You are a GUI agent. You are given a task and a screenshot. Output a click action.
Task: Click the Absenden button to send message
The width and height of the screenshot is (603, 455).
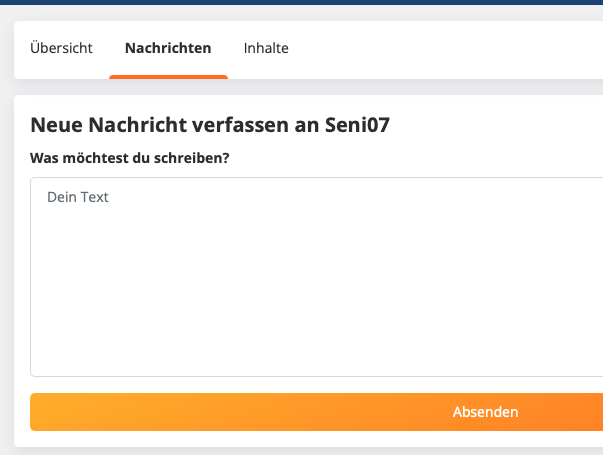(x=316, y=412)
